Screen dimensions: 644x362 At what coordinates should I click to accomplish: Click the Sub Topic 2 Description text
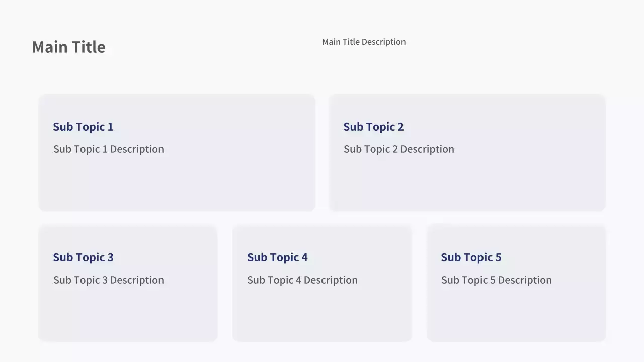pyautogui.click(x=398, y=149)
